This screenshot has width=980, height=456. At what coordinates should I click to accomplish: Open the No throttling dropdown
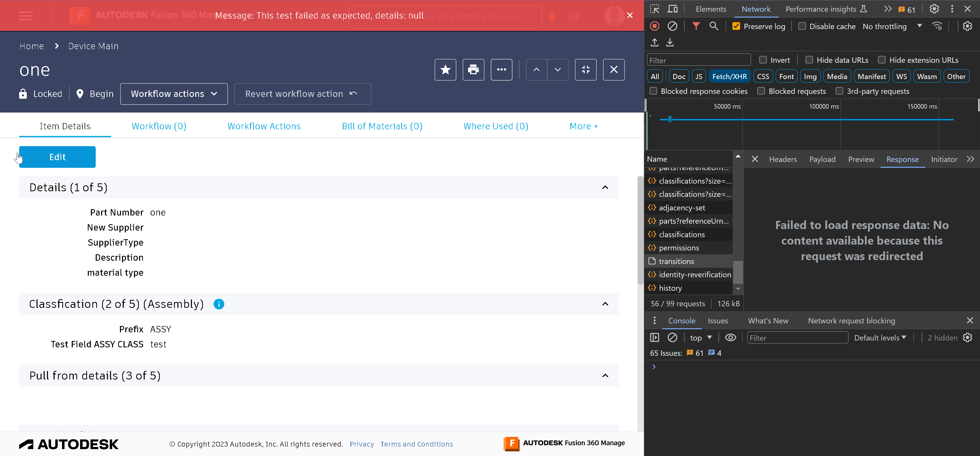click(x=892, y=26)
